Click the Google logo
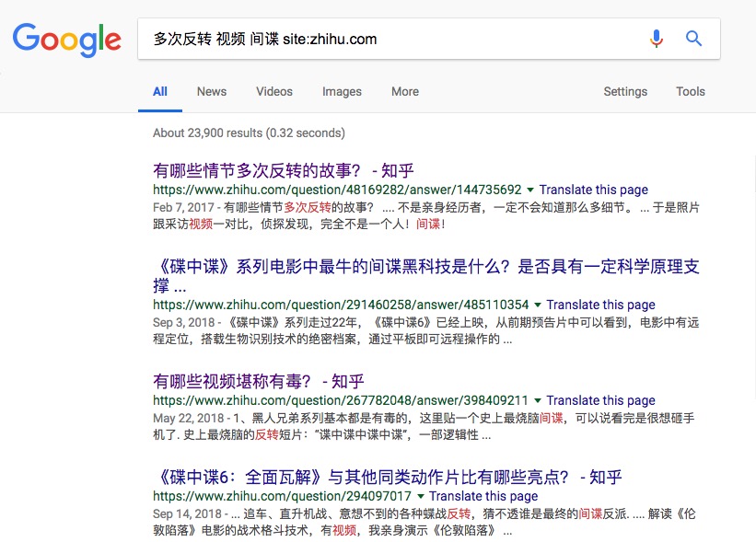756x542 pixels. point(66,40)
